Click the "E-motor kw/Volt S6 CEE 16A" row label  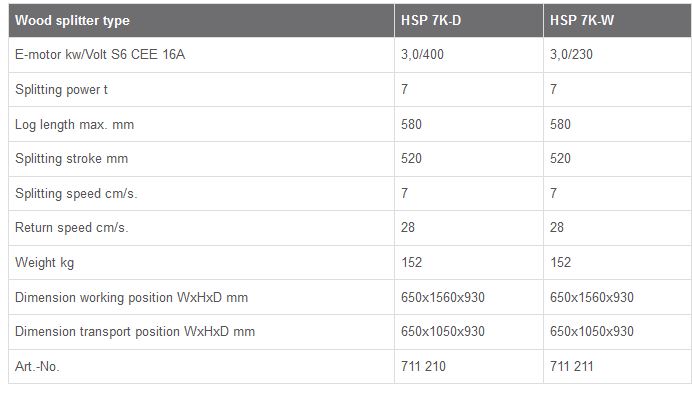[x=100, y=55]
